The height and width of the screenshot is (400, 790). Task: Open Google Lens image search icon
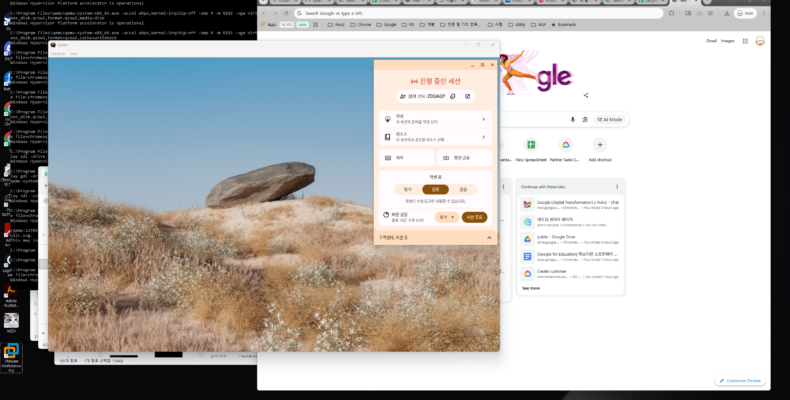pyautogui.click(x=585, y=119)
